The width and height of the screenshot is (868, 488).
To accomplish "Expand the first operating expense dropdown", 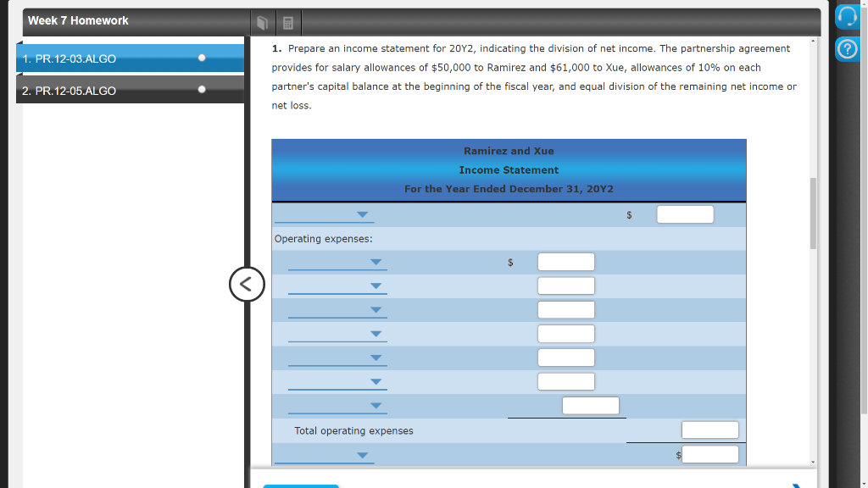I will pos(337,263).
